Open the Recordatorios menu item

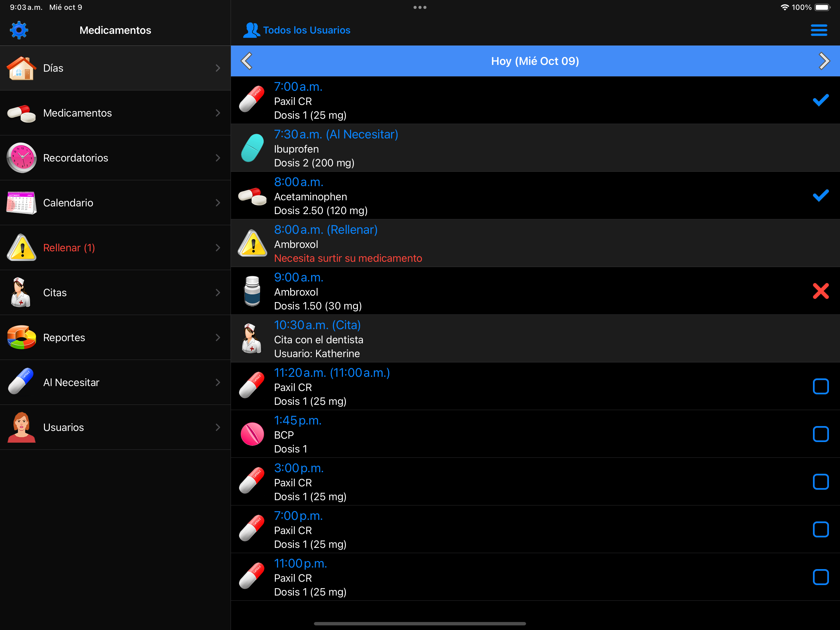(x=115, y=158)
